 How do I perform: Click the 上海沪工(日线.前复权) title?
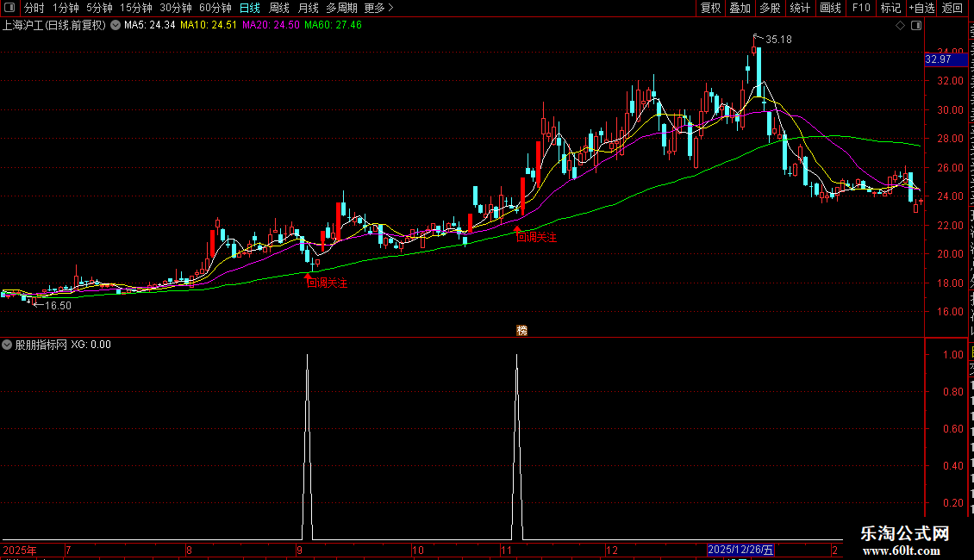coord(54,26)
